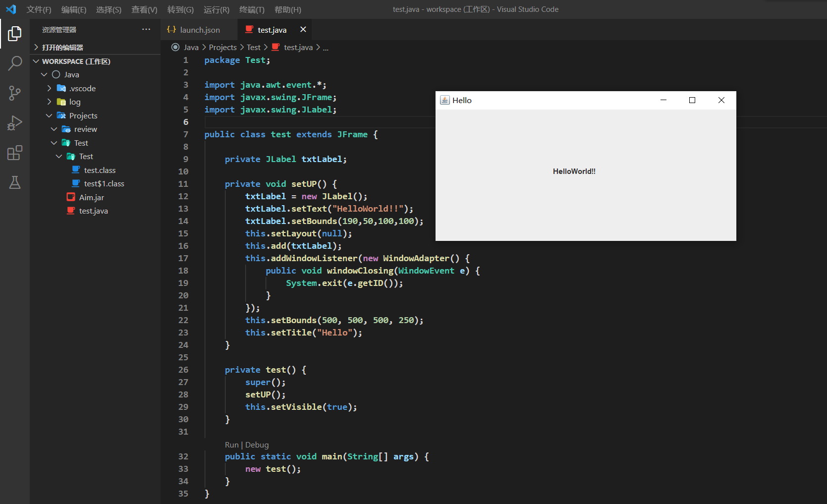Expand the log folder

tap(49, 102)
